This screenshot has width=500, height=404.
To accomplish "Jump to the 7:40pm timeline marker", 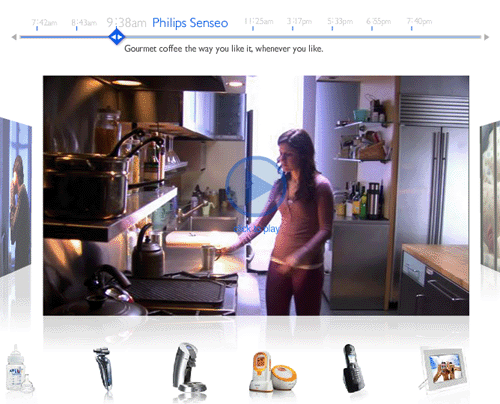I will click(x=419, y=21).
